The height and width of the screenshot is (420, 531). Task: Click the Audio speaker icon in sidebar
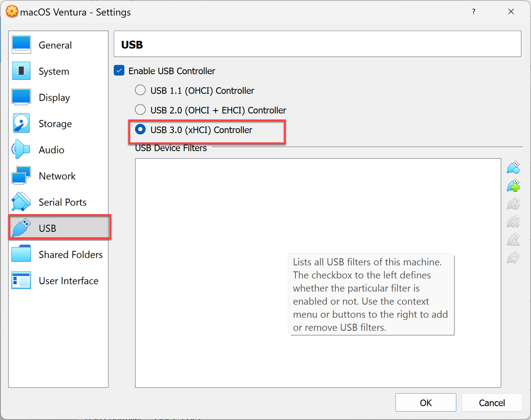pyautogui.click(x=21, y=149)
